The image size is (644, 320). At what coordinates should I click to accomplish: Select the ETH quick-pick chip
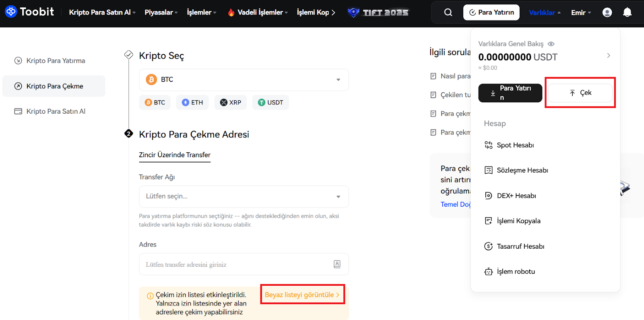tap(192, 102)
